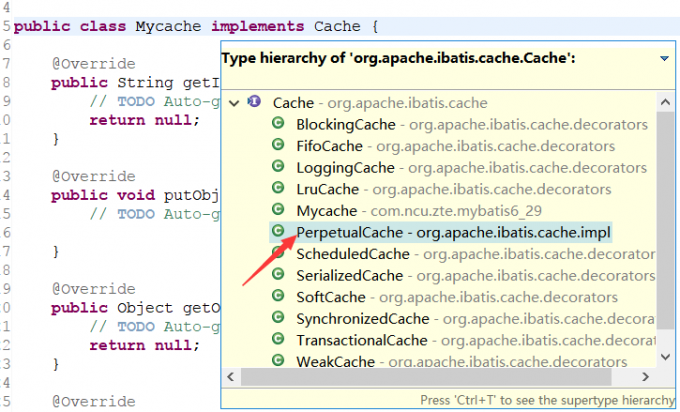Select SerializedCache in the hierarchy list
Screen dimensions: 680x412
pos(350,276)
